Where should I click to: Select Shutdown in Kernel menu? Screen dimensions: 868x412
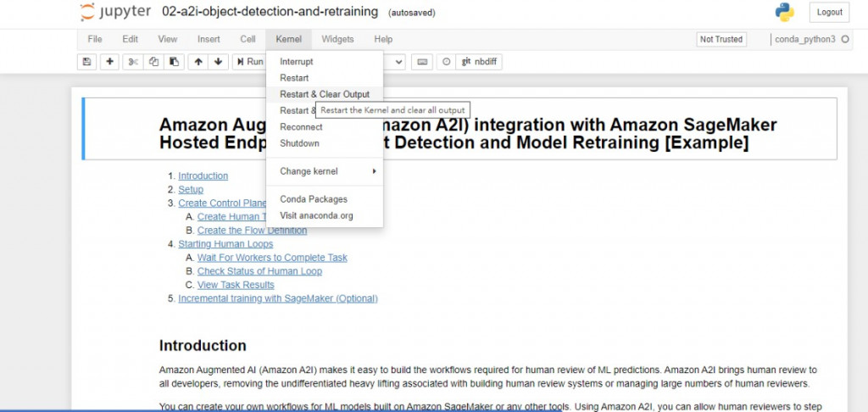click(325, 143)
